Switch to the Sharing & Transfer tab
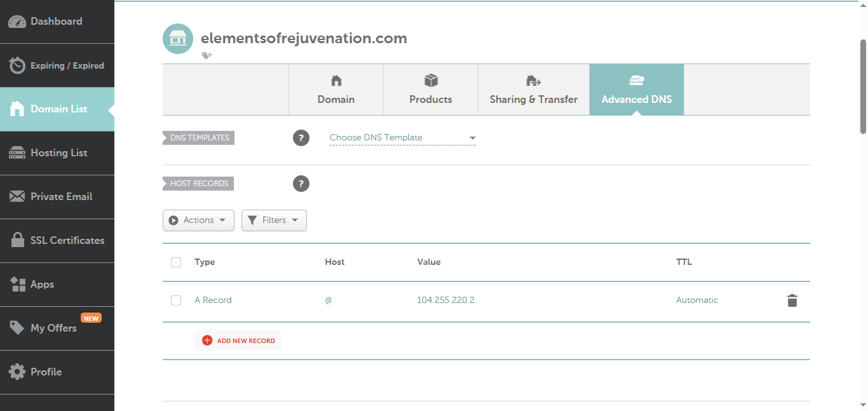 pos(534,90)
